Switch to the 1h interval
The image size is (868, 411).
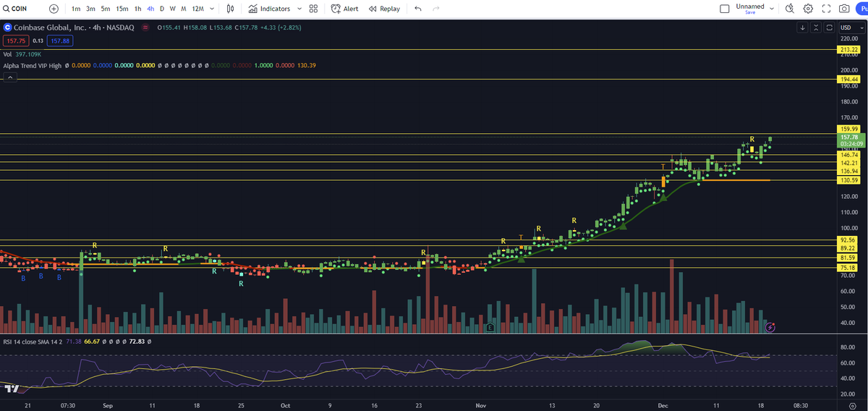coord(137,9)
